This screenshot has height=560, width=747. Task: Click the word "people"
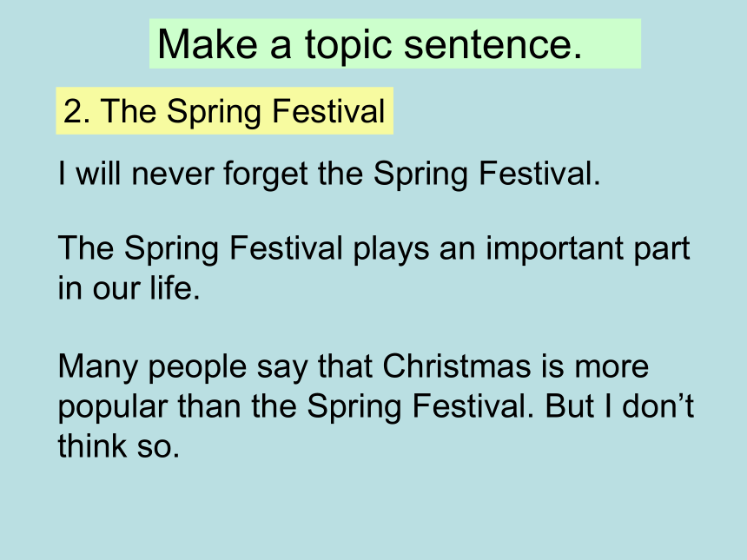(197, 368)
